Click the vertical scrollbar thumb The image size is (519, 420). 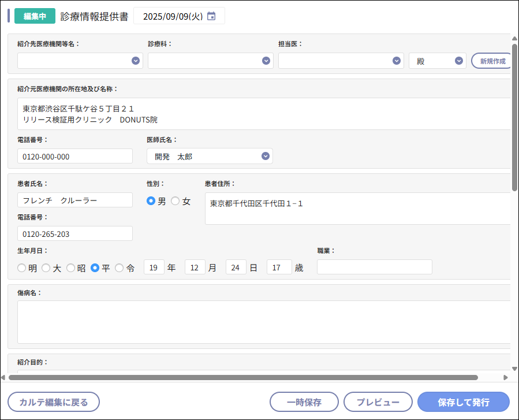tap(514, 118)
